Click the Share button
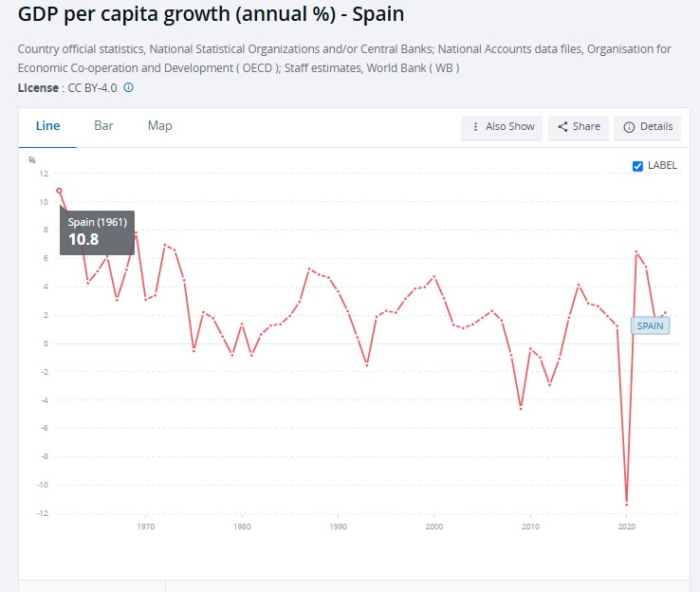Image resolution: width=700 pixels, height=592 pixels. 579,127
